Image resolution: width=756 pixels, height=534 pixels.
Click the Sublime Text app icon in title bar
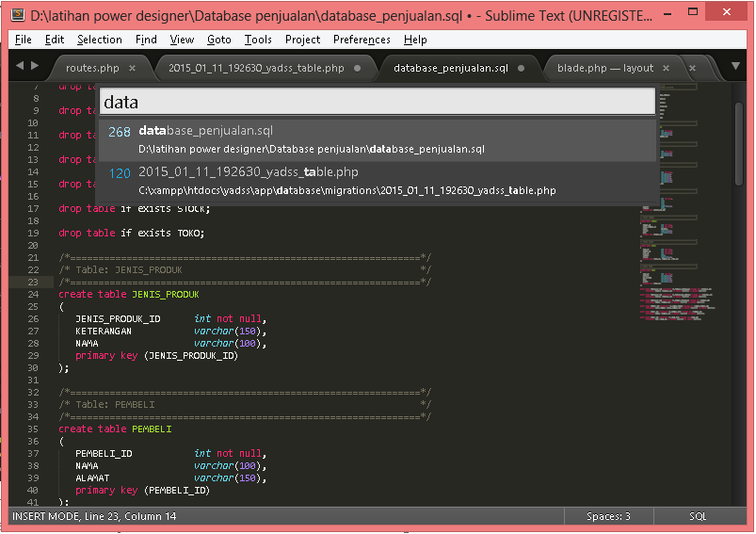(18, 15)
